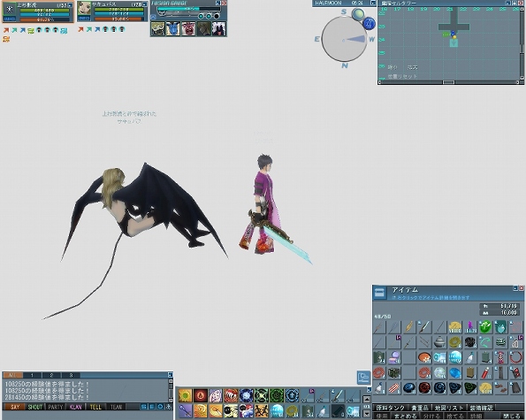Switch chat channel to PARTY

(56, 407)
